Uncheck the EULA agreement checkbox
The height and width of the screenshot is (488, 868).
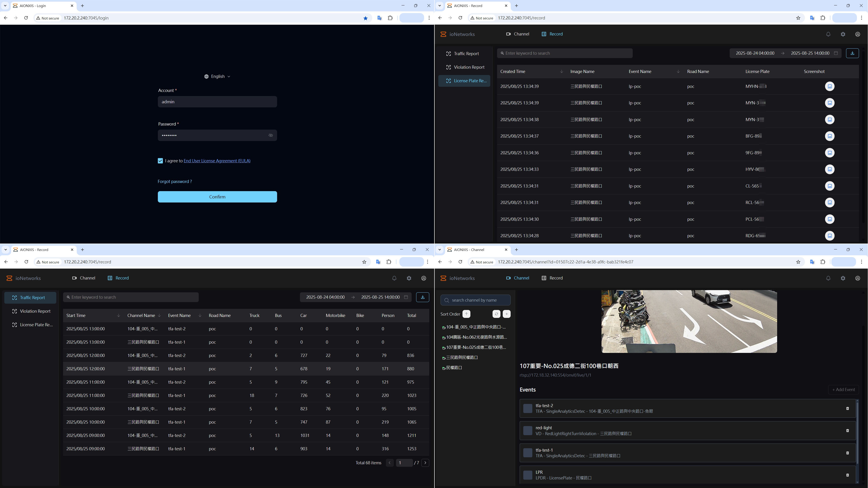[160, 161]
